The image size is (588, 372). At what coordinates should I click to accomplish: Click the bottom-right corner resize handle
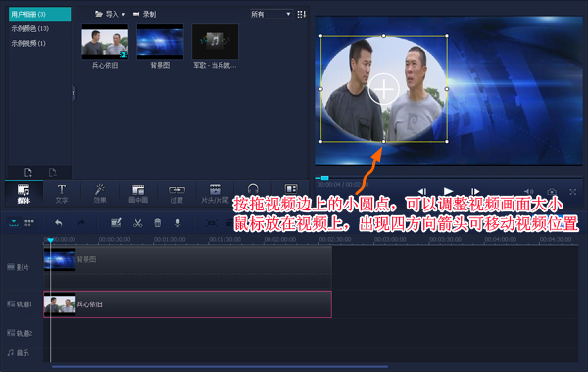click(447, 142)
